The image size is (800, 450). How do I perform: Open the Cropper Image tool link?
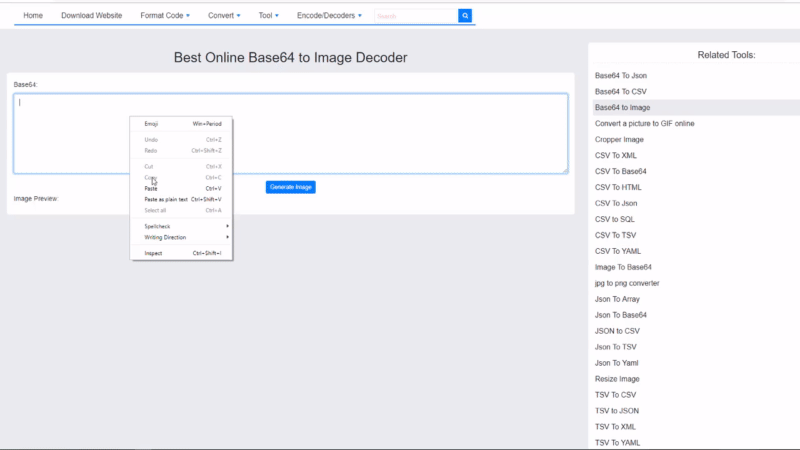click(x=619, y=139)
